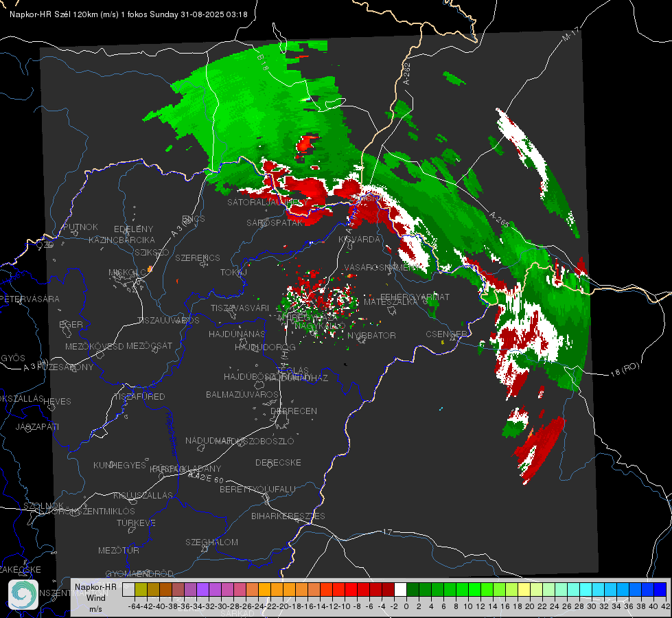The width and height of the screenshot is (672, 618).
Task: Click the 18 (RO) road label
Action: (625, 369)
